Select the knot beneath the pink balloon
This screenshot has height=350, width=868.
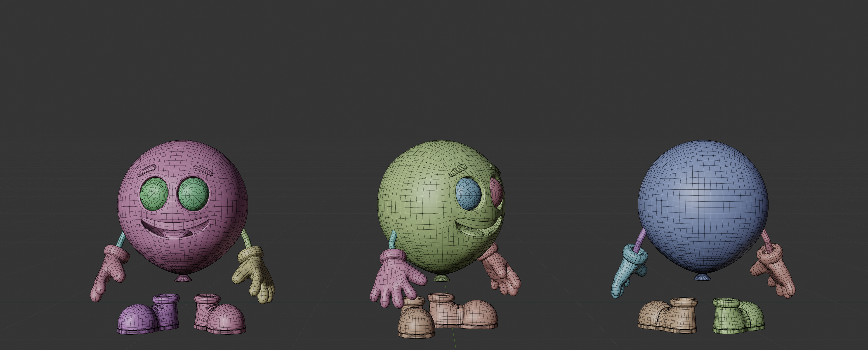[x=184, y=278]
